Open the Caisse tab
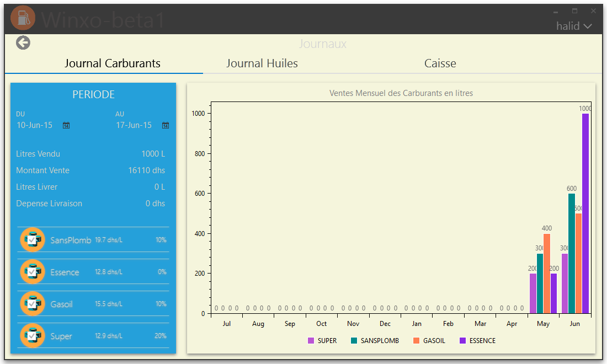 pos(440,63)
